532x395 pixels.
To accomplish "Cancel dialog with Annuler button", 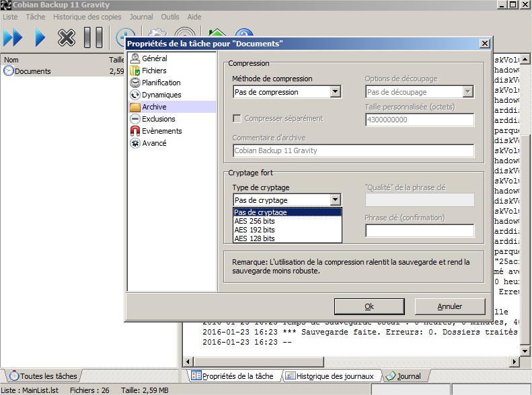I will (450, 306).
